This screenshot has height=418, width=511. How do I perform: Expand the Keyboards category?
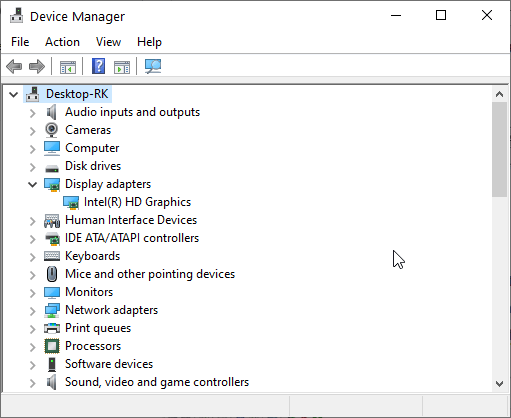coord(32,257)
